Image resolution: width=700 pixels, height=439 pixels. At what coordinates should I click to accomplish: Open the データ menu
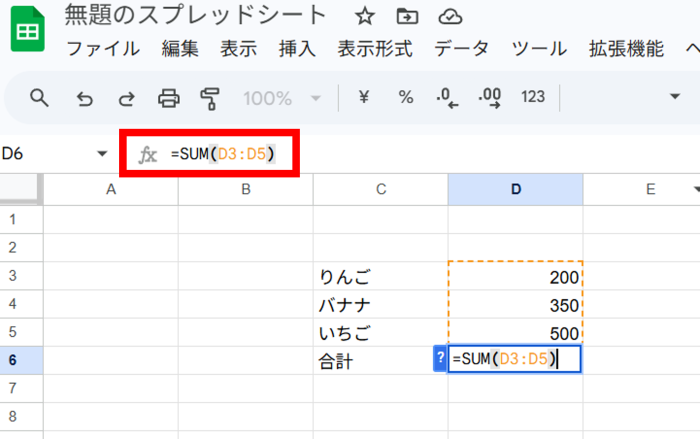click(461, 49)
